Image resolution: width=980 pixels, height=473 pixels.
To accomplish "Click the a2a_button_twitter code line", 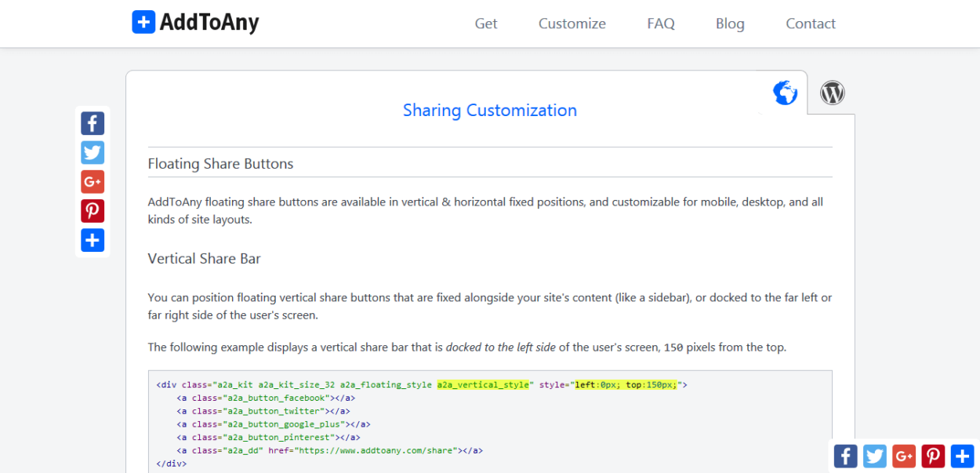I will pos(263,411).
